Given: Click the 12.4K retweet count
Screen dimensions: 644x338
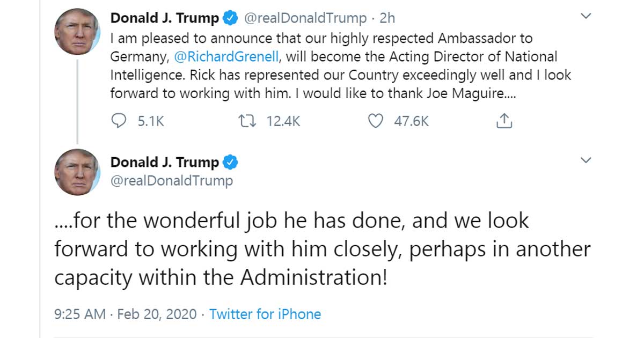Looking at the screenshot, I should pos(283,122).
